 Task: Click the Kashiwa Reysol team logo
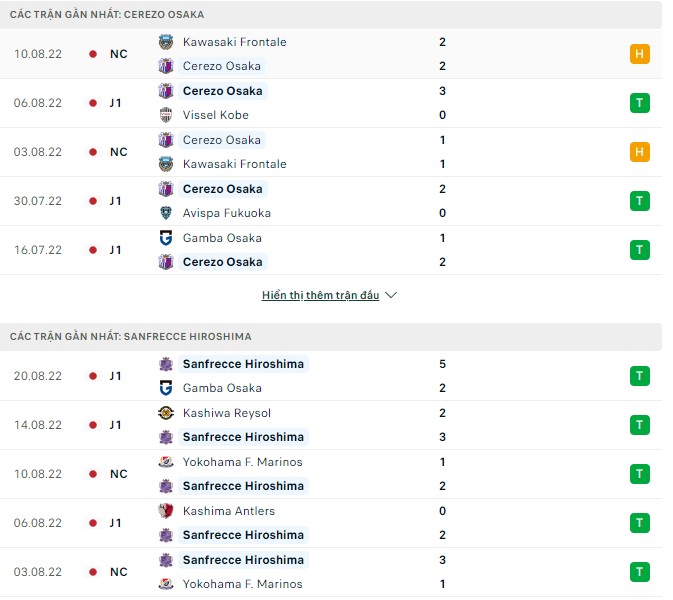coord(166,413)
